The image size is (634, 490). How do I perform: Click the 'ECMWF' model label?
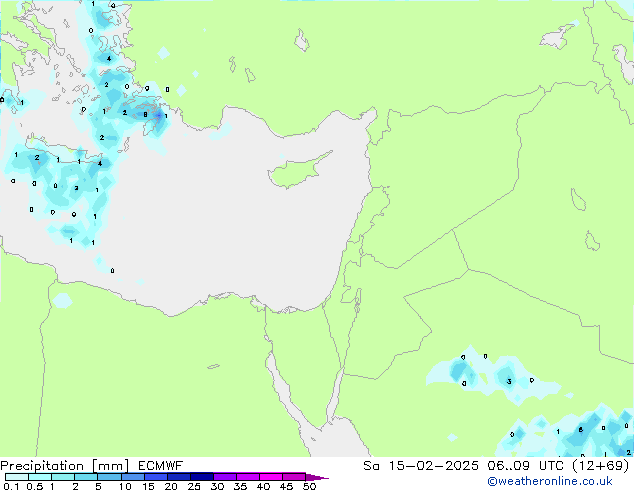point(161,466)
